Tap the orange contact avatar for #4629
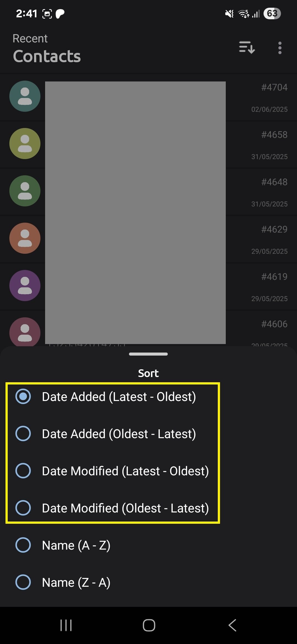Image resolution: width=297 pixels, height=644 pixels. 25,238
